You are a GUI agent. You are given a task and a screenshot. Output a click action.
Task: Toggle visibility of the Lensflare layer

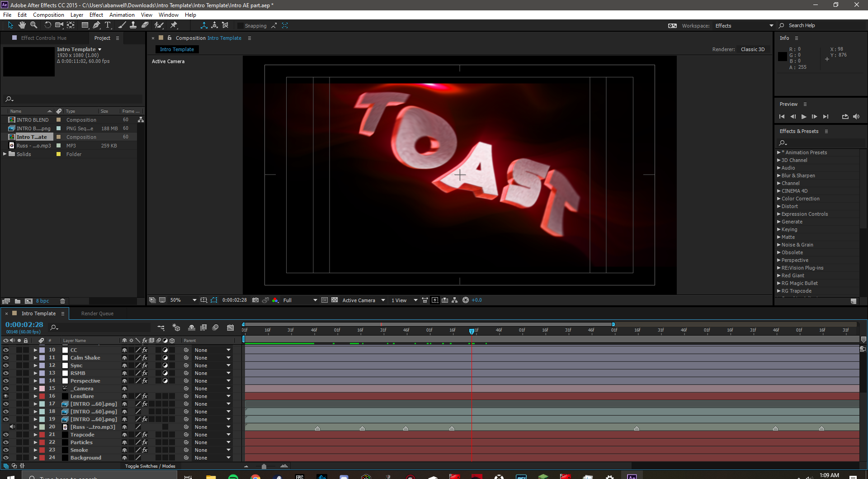pos(6,396)
